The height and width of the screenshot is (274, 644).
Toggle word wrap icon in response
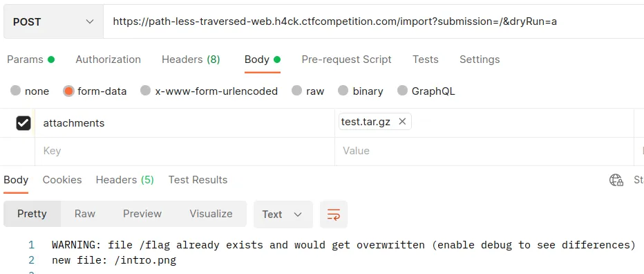[x=334, y=214]
